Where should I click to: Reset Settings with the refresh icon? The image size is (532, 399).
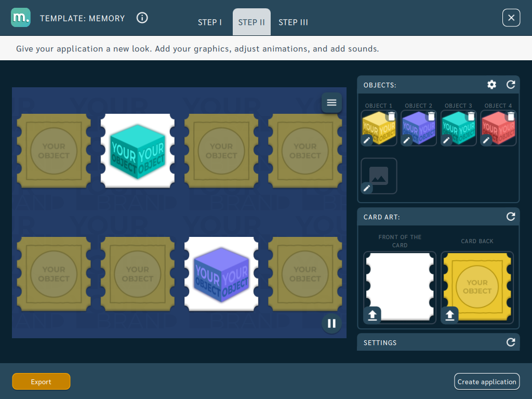511,342
